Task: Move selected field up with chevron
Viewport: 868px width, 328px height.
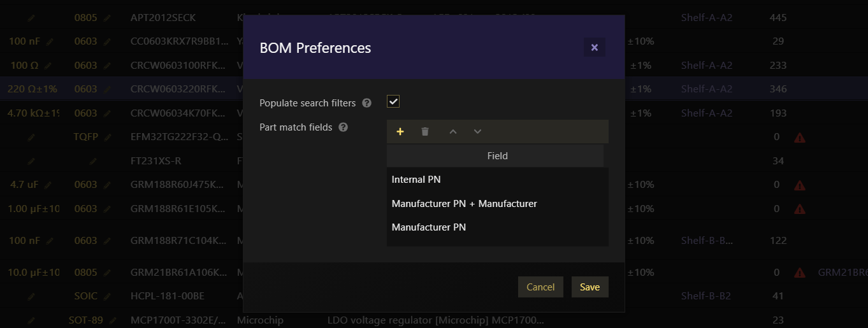Action: pos(453,132)
